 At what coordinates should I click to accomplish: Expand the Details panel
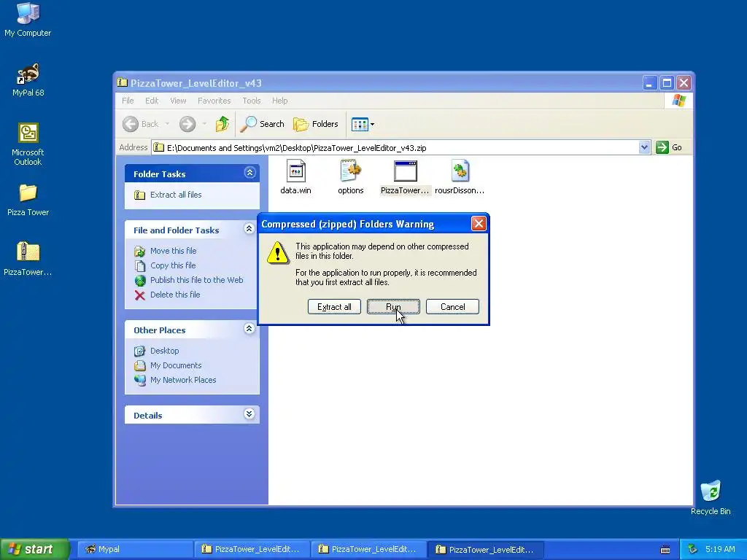pos(249,414)
